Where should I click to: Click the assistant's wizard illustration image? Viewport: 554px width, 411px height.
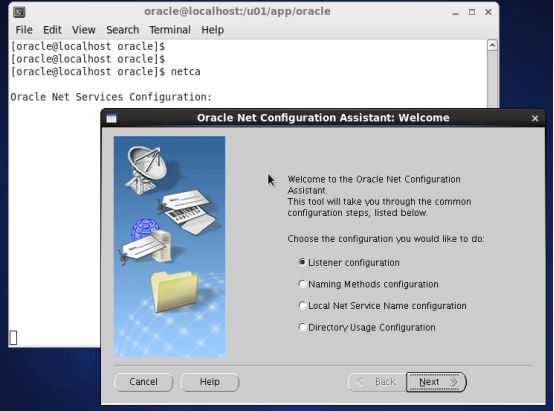tap(169, 246)
